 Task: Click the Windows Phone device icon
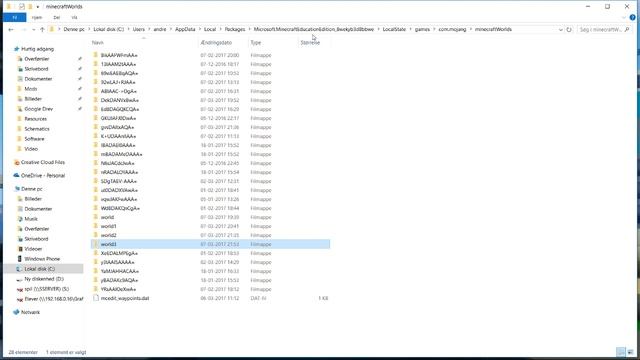tap(20, 259)
